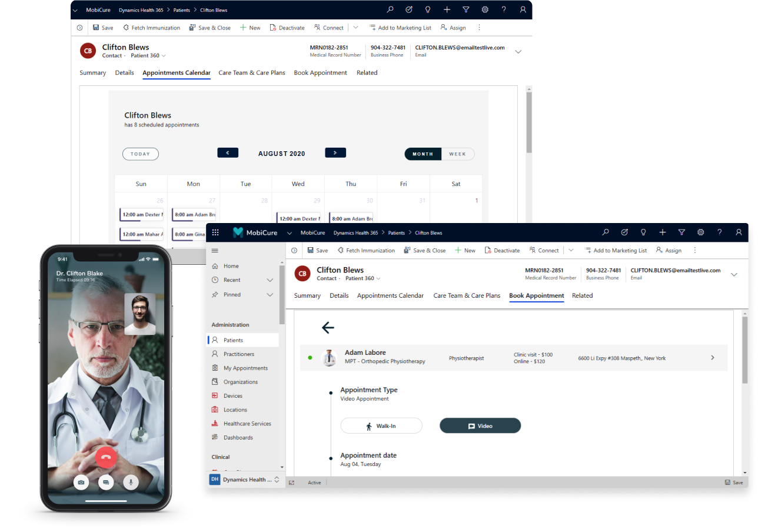Toggle the microphone on the phone call

click(131, 483)
